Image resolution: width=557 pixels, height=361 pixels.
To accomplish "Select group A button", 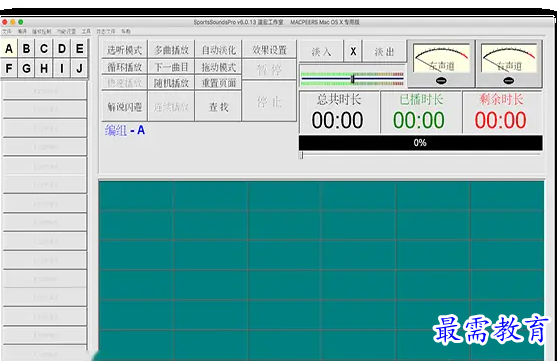I will [x=9, y=49].
